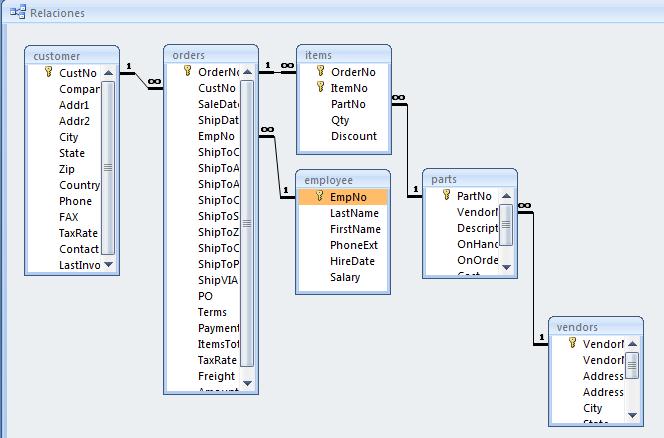Click the key icon beside EmpNo in employee
This screenshot has width=664, height=438.
pos(320,196)
